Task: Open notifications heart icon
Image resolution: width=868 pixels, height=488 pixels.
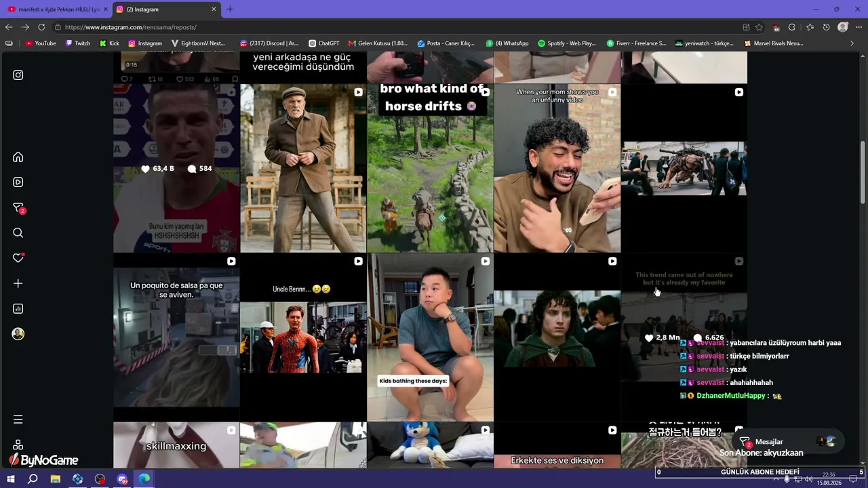Action: click(x=18, y=258)
